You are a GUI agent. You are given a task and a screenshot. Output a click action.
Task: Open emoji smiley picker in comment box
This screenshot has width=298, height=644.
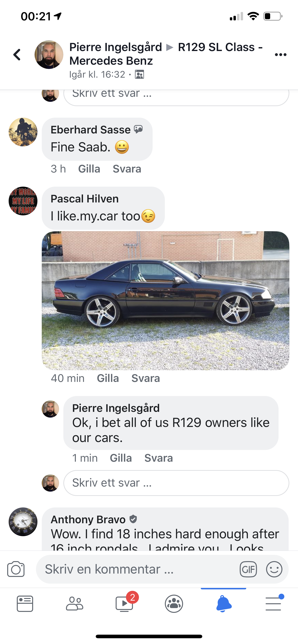pos(274,569)
